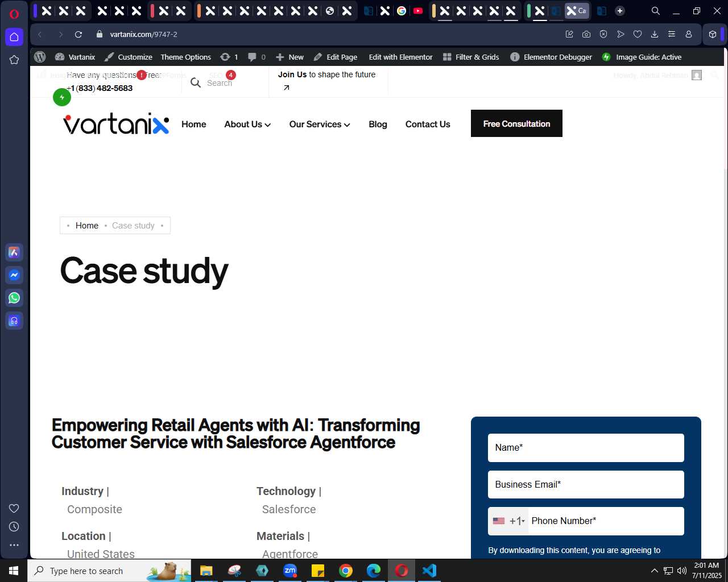
Task: Open the Blog page link
Action: point(378,124)
